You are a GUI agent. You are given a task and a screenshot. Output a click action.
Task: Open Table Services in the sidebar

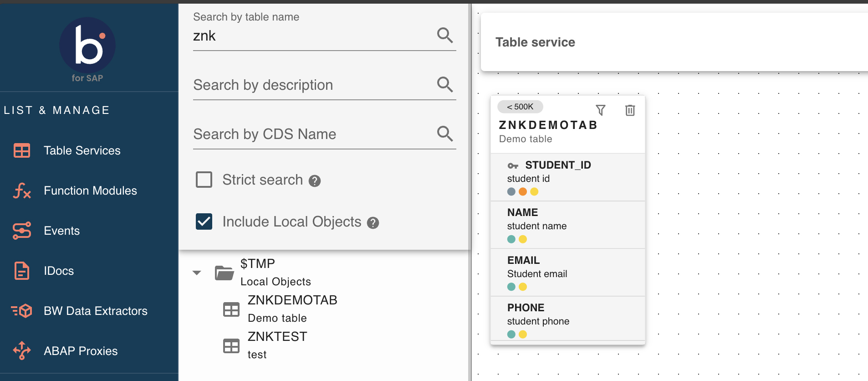tap(82, 150)
